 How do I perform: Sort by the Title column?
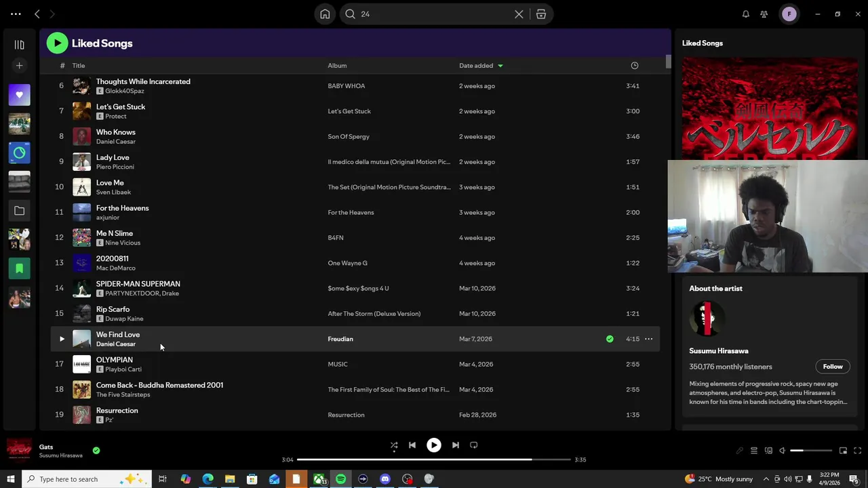(x=79, y=66)
